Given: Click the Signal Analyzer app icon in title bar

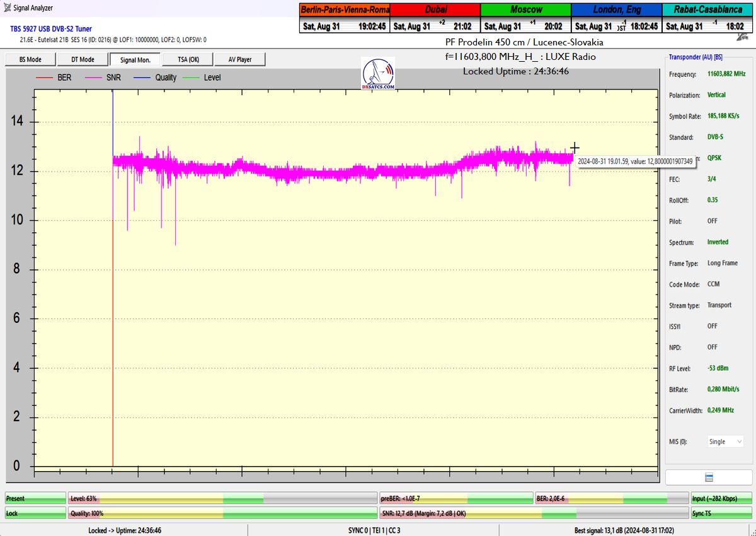Looking at the screenshot, I should tap(7, 8).
